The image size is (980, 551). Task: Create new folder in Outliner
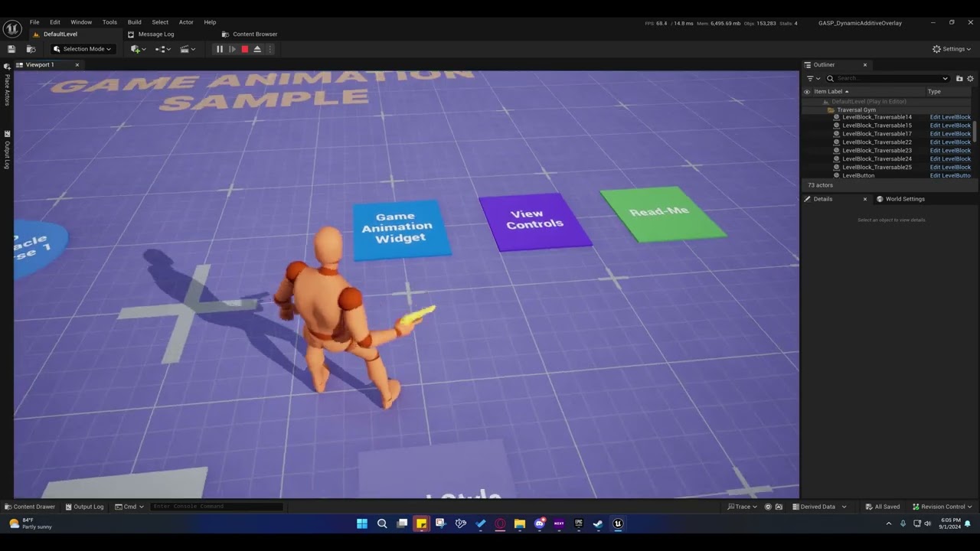pos(959,79)
